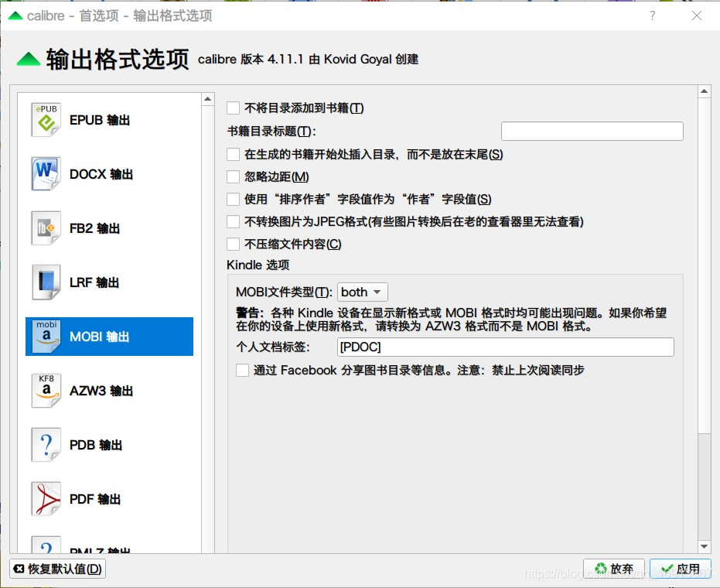This screenshot has width=720, height=588.
Task: Click the 书籍目录标题 label
Action: (x=271, y=132)
